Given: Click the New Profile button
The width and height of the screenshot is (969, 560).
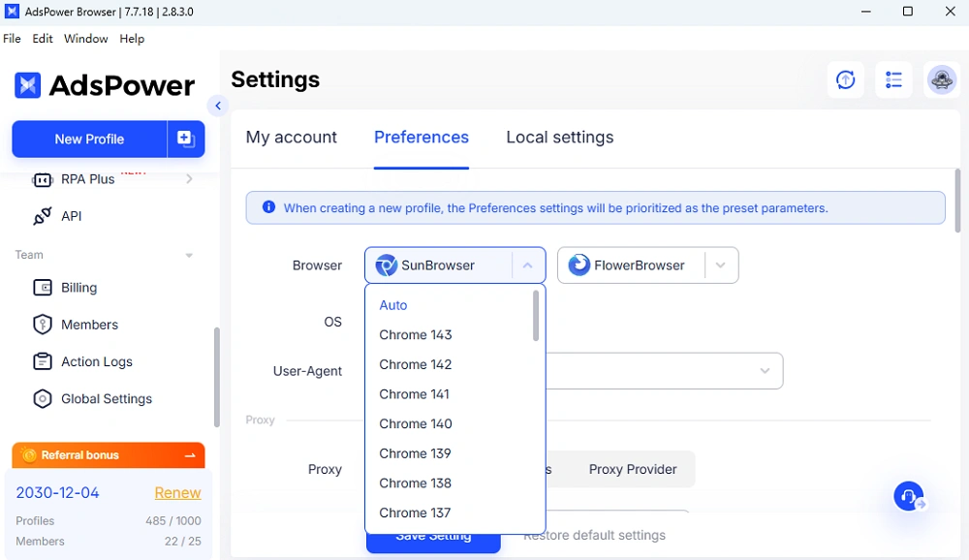Looking at the screenshot, I should click(x=89, y=139).
